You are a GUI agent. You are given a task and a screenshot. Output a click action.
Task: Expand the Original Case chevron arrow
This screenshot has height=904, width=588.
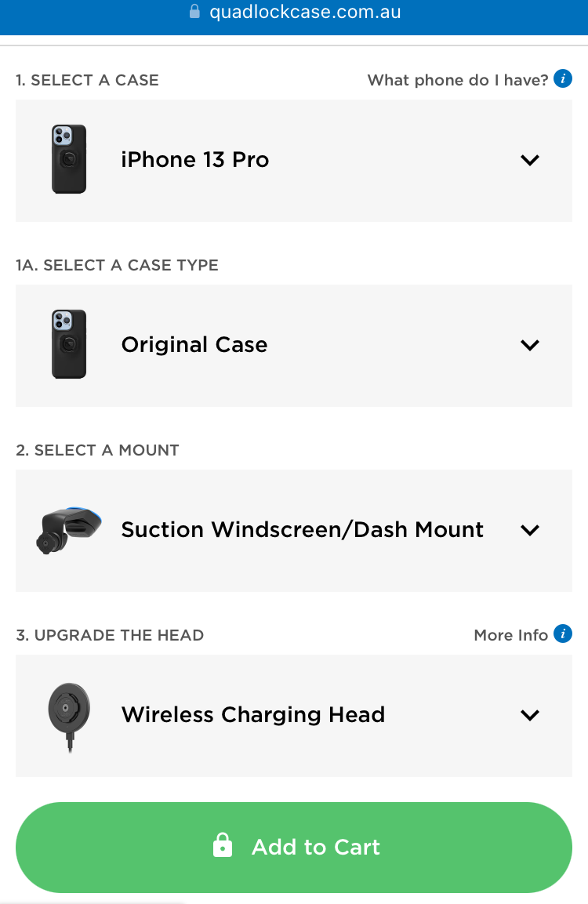pyautogui.click(x=530, y=345)
